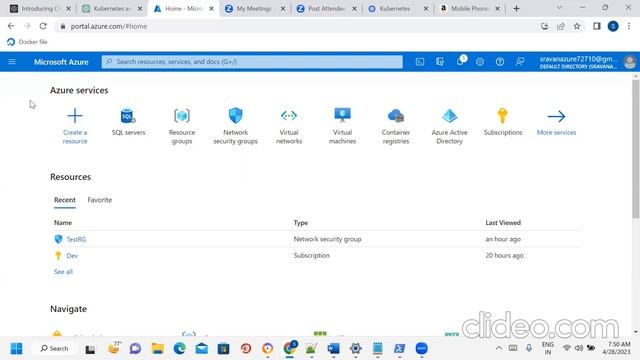Viewport: 640px width, 360px height.
Task: Open Zoom app from taskbar
Action: pyautogui.click(x=421, y=349)
